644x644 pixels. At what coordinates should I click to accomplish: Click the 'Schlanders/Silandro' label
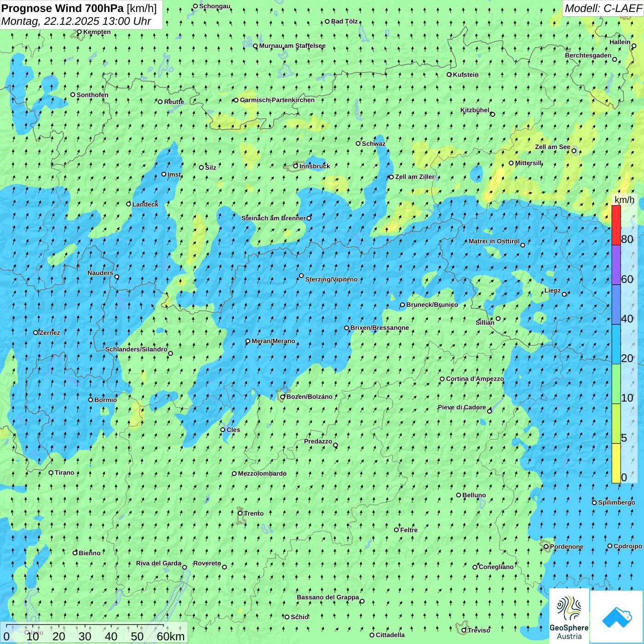point(136,349)
